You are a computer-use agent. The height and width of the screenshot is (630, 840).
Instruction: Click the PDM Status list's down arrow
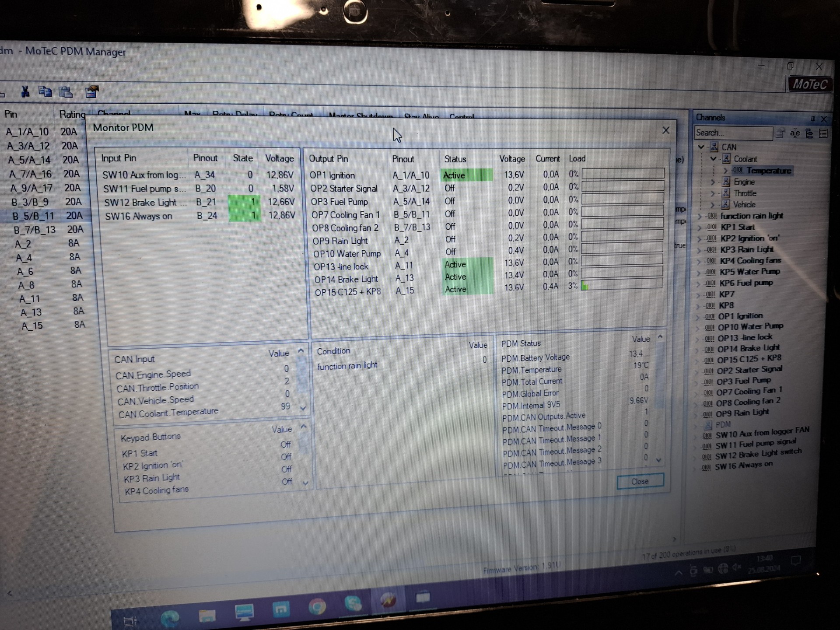[x=659, y=460]
